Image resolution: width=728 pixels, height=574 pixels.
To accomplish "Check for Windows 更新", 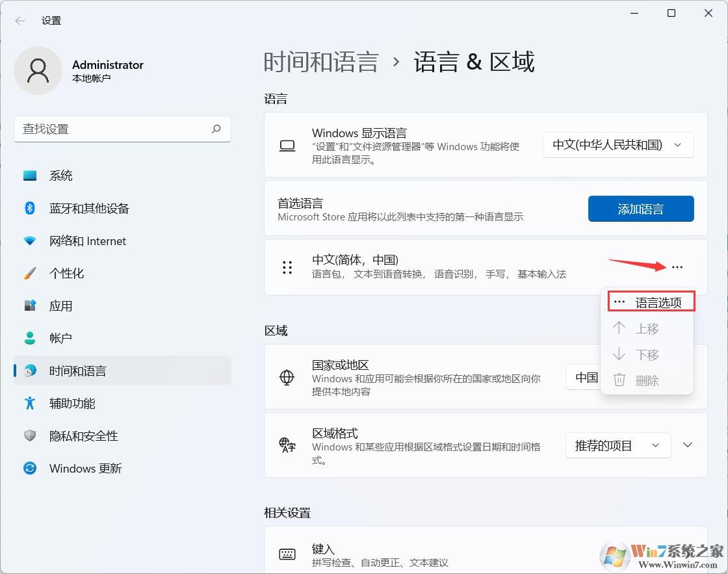I will click(x=85, y=468).
